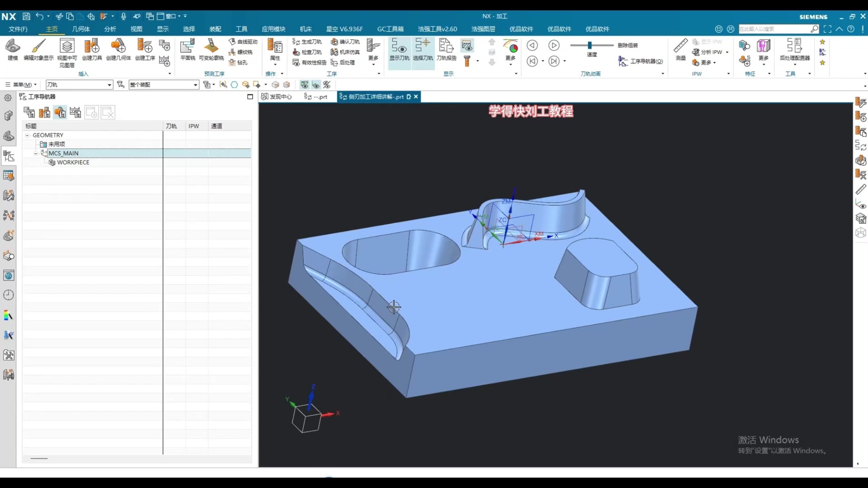Open the 整个装配 scope dropdown

click(195, 85)
